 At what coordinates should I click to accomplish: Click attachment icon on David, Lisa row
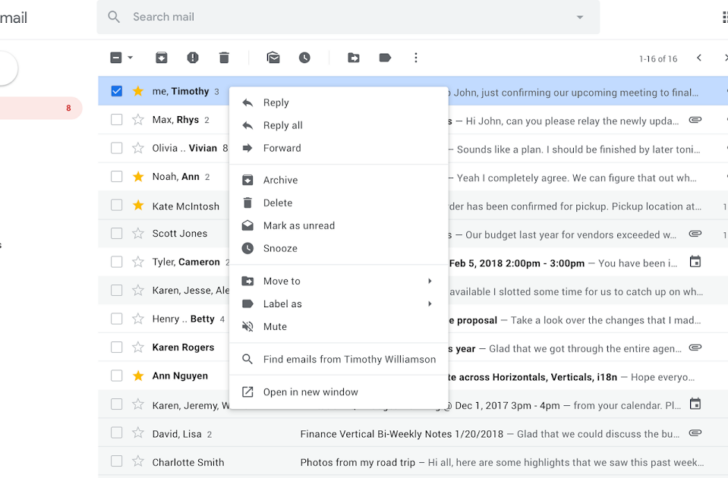pos(695,433)
